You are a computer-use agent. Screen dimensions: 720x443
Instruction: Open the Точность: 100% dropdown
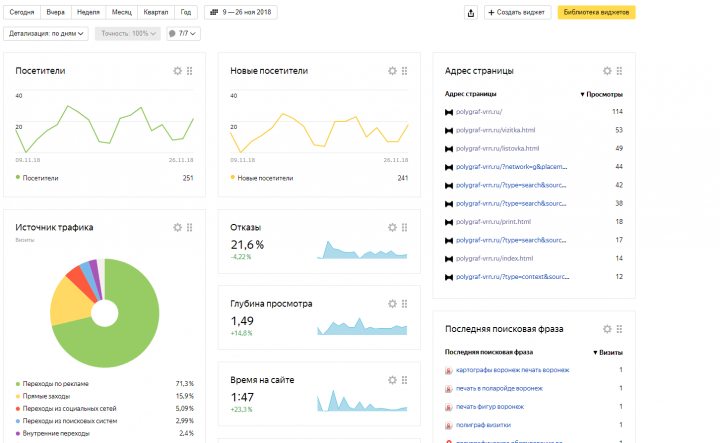tap(128, 34)
